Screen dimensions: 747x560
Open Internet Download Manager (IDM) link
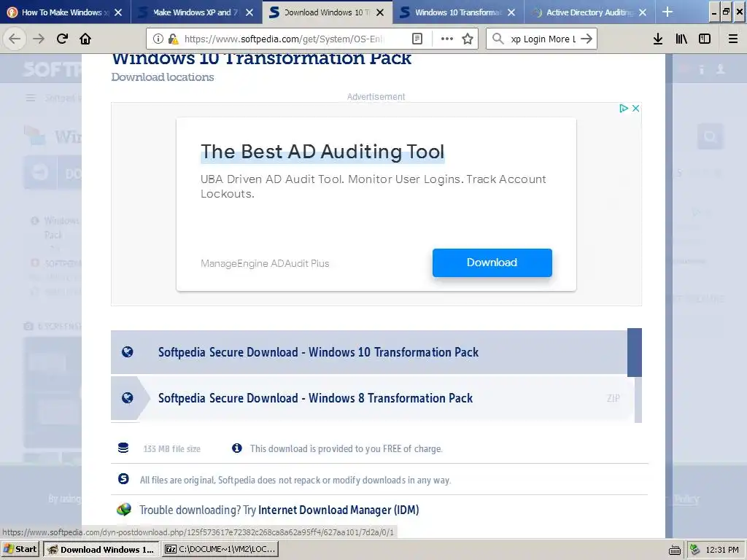point(338,510)
